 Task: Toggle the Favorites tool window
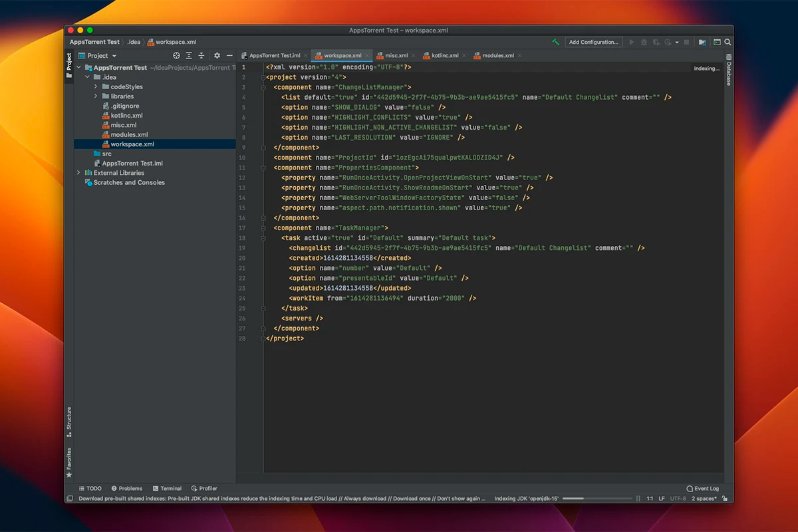click(x=68, y=462)
